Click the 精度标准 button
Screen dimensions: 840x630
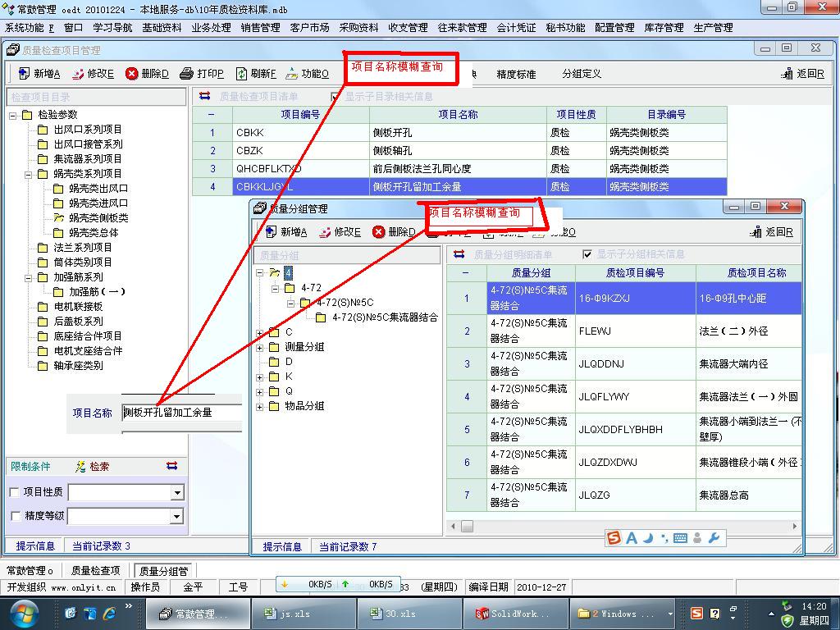pos(516,74)
